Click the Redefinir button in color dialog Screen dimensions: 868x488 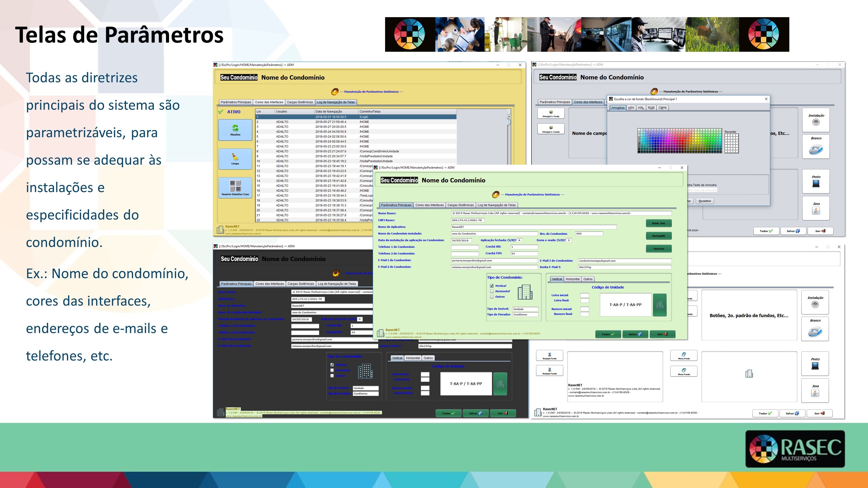(705, 201)
